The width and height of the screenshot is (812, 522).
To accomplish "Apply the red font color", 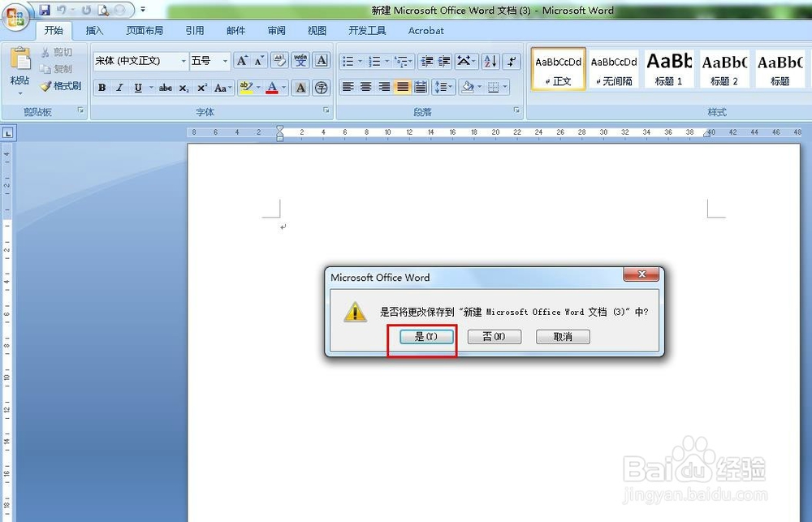I will 272,88.
